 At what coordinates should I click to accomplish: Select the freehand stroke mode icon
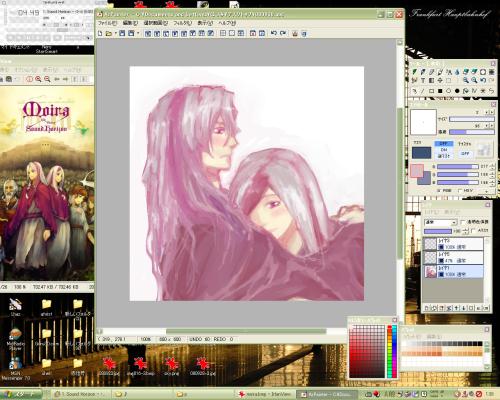tap(414, 91)
